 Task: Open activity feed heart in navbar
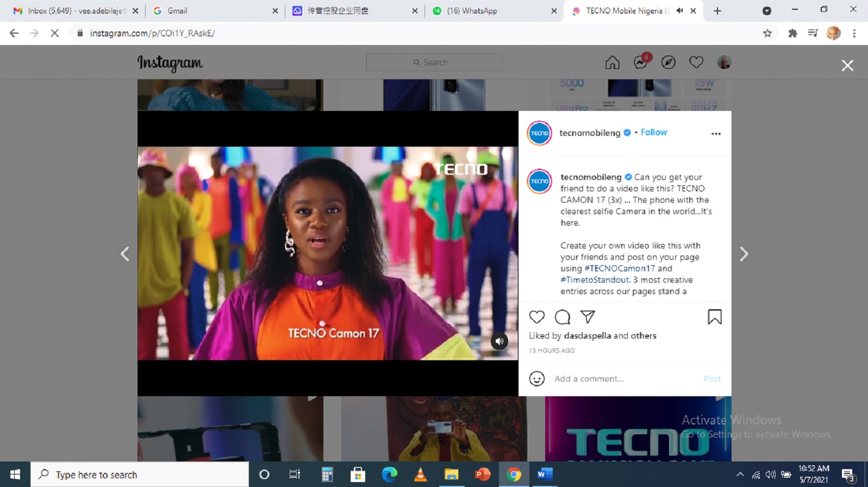696,63
